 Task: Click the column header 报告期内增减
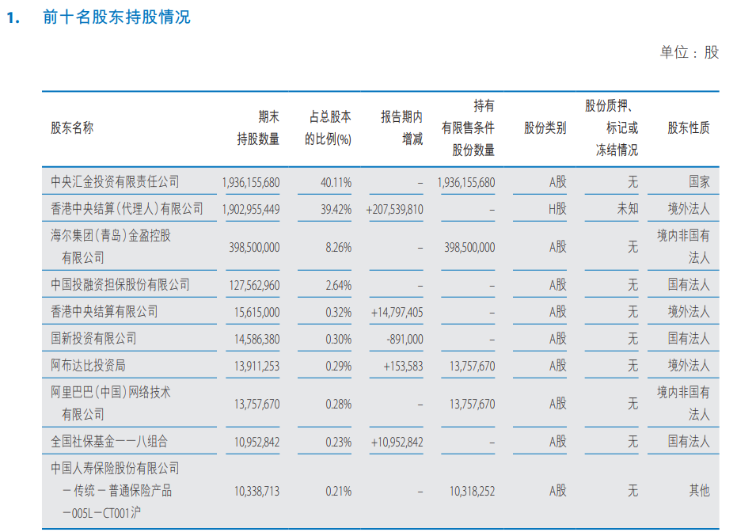pos(401,127)
